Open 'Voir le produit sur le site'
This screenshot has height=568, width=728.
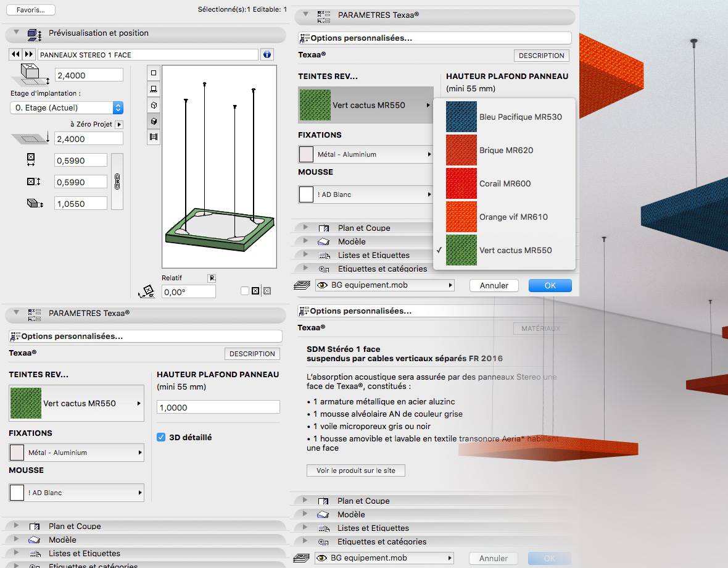356,470
